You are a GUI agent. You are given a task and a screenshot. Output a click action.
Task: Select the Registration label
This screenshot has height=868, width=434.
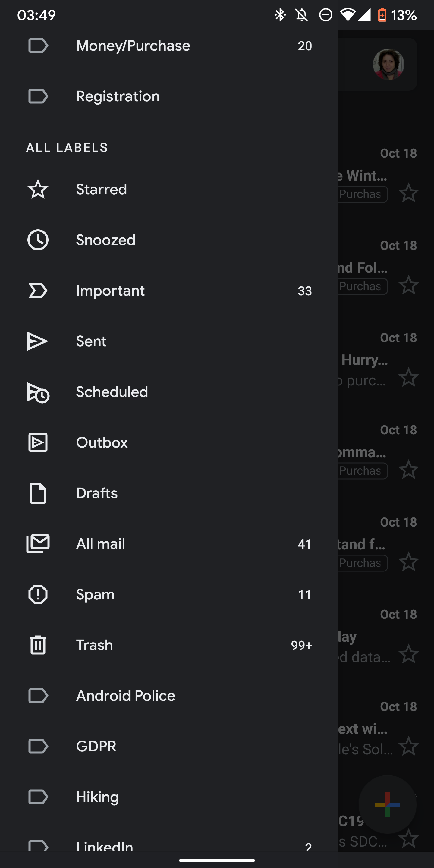pyautogui.click(x=118, y=96)
